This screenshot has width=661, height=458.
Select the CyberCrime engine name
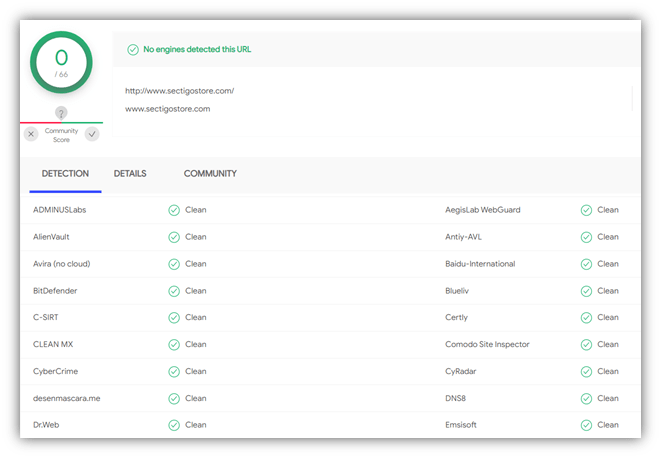(x=56, y=371)
